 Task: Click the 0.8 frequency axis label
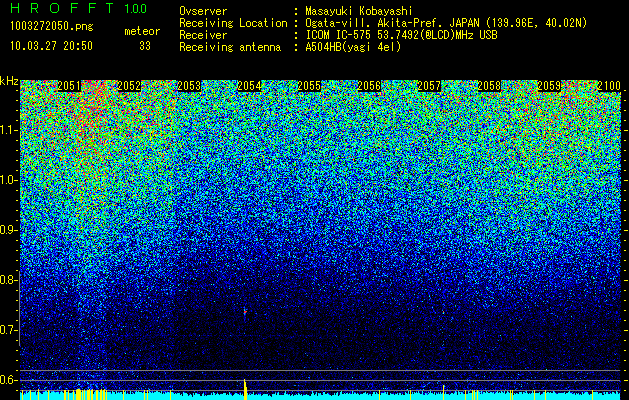(x=7, y=280)
